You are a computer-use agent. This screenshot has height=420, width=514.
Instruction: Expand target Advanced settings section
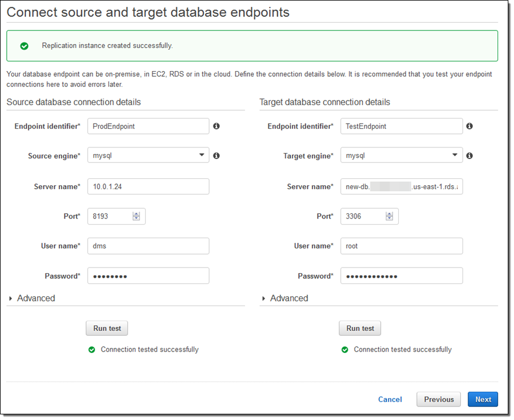[285, 298]
